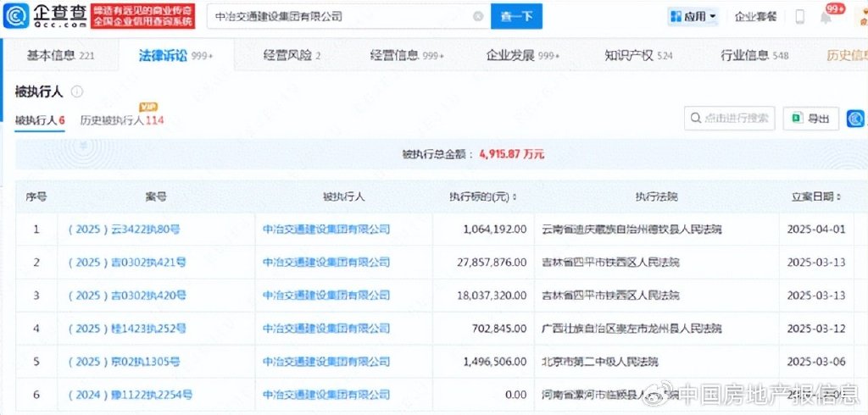Select the date 2025-03-12
Viewport: 868px width, 415px height.
pos(816,329)
